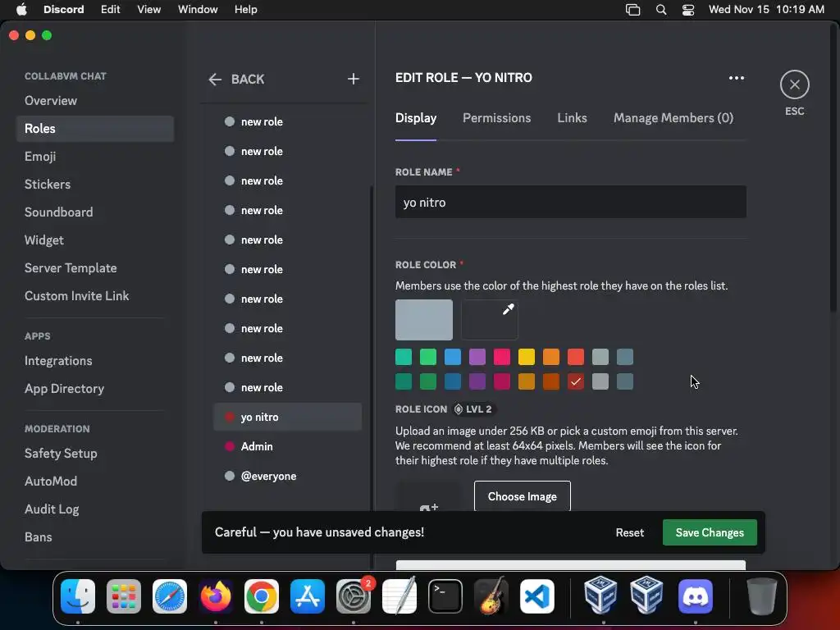Open the Trash in the dock

[x=762, y=596]
